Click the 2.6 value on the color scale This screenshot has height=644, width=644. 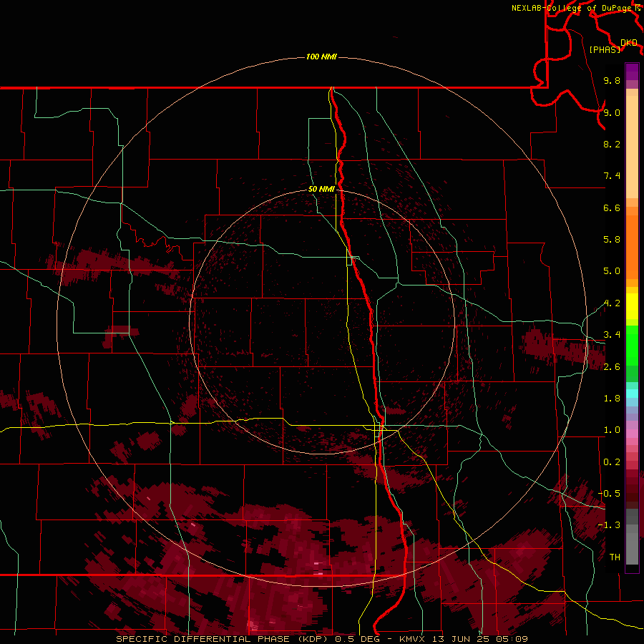click(612, 367)
